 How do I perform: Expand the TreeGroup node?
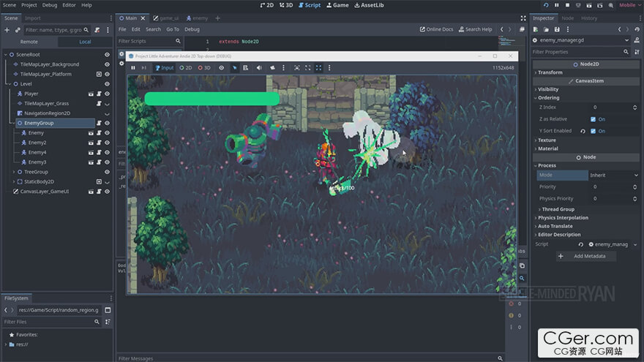pos(15,172)
